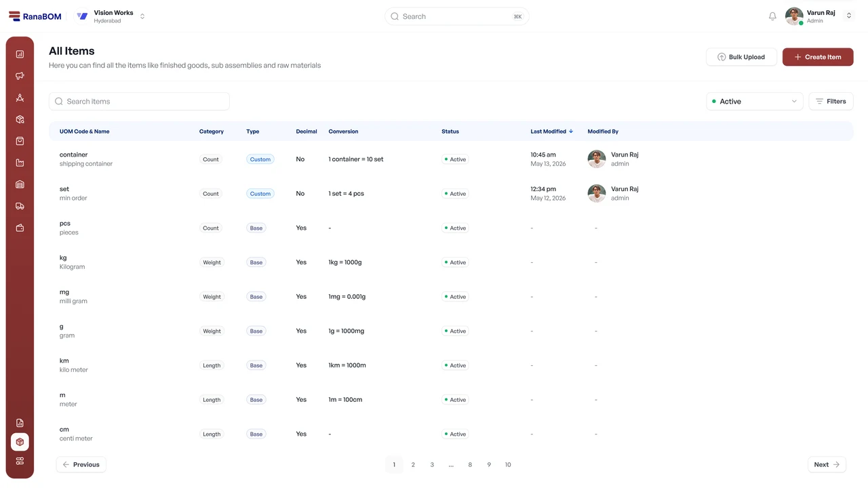
Task: Click the Custom type badge for set
Action: pos(260,194)
